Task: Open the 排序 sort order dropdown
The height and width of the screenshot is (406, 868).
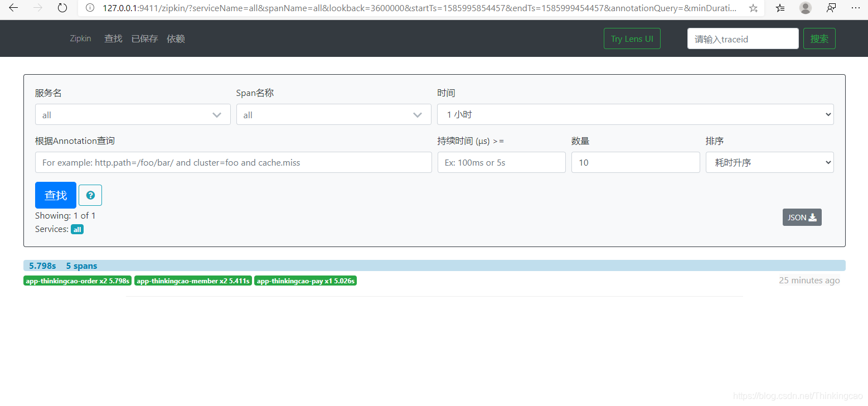Action: click(x=770, y=162)
